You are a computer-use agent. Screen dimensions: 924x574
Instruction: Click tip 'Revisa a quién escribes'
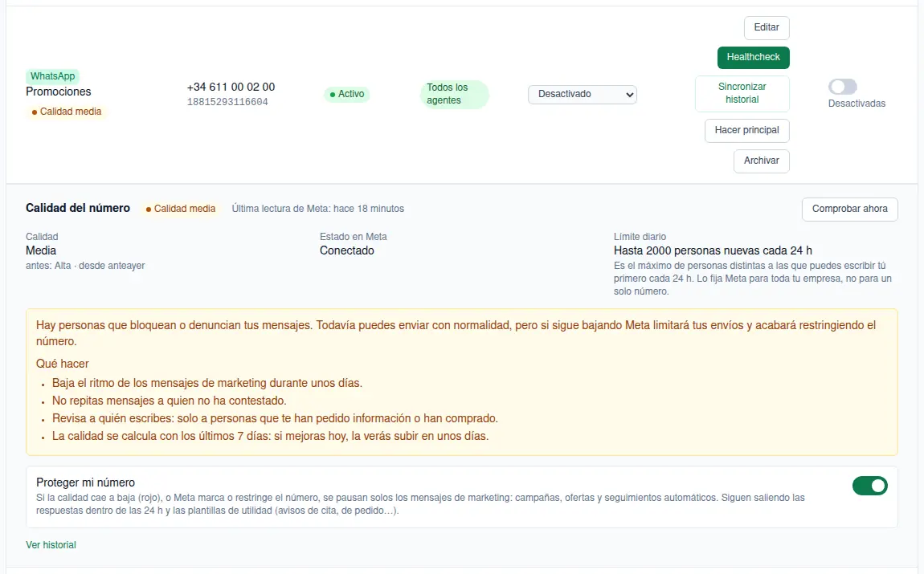(276, 418)
